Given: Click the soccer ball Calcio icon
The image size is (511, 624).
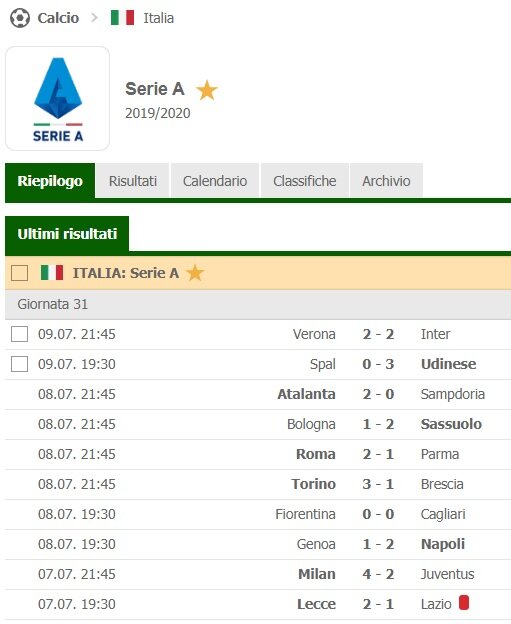Looking at the screenshot, I should pos(20,18).
